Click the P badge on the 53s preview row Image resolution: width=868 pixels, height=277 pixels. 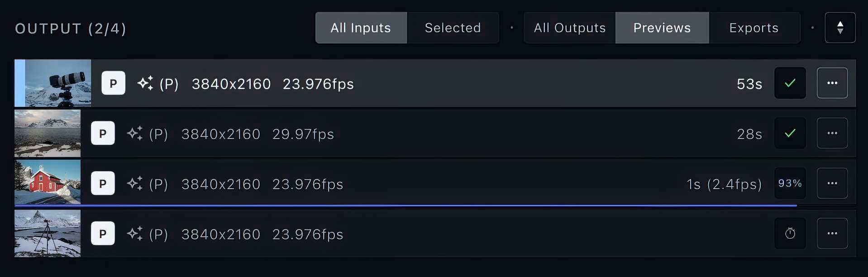pos(113,83)
